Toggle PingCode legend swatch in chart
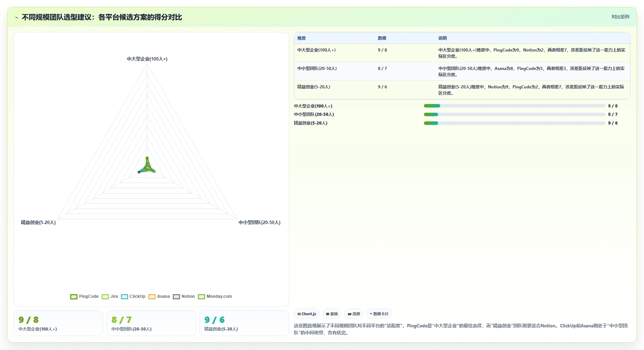This screenshot has width=644, height=350. tap(73, 297)
